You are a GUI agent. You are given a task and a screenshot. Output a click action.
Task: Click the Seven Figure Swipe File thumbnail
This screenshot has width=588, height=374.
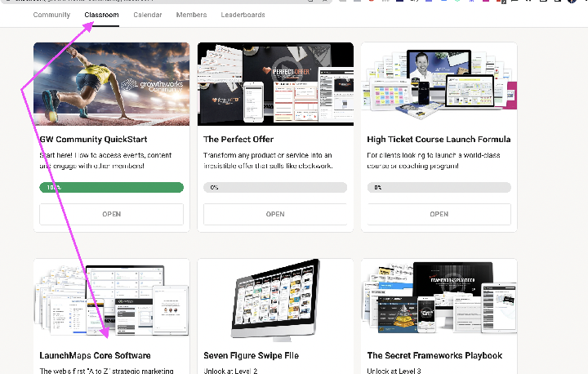point(275,301)
